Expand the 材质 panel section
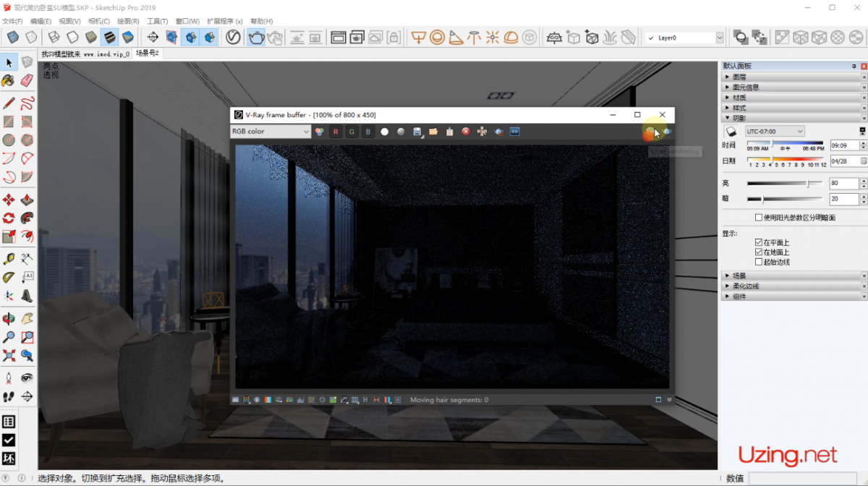Screen dimensions: 868x486 739,97
